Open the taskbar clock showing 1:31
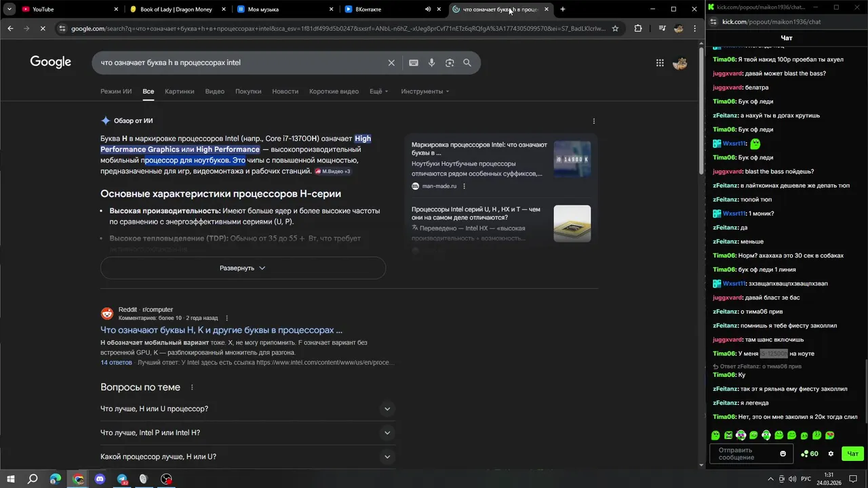The height and width of the screenshot is (488, 868). 829,479
